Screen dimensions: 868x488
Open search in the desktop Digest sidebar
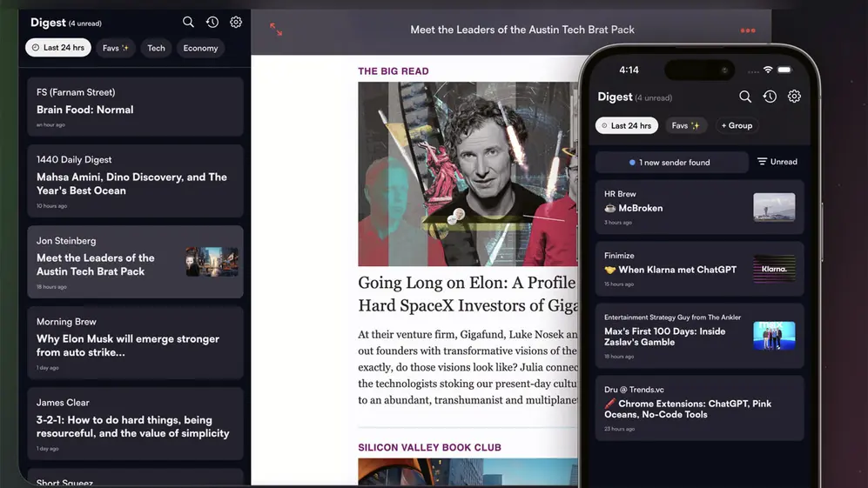188,22
